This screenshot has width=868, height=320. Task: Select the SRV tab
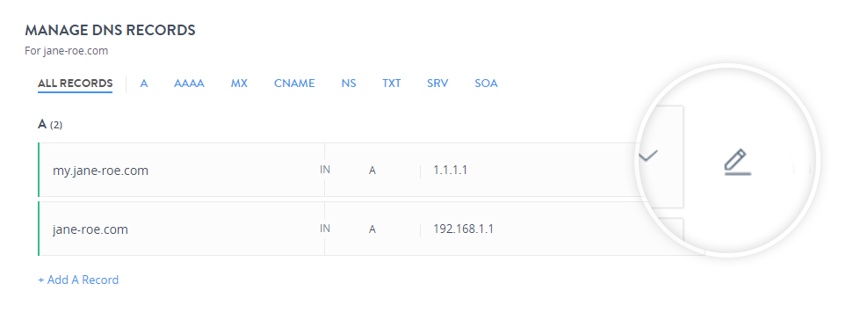438,84
